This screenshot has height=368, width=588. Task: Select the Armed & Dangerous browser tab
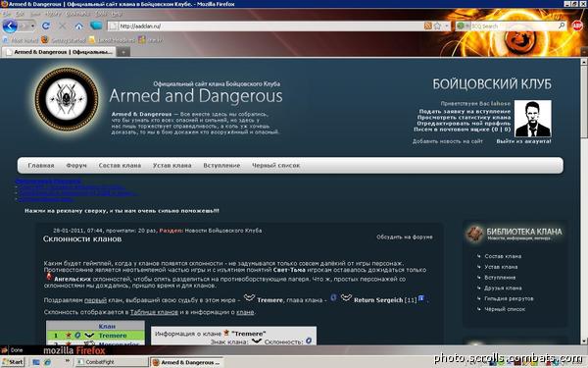(x=59, y=52)
